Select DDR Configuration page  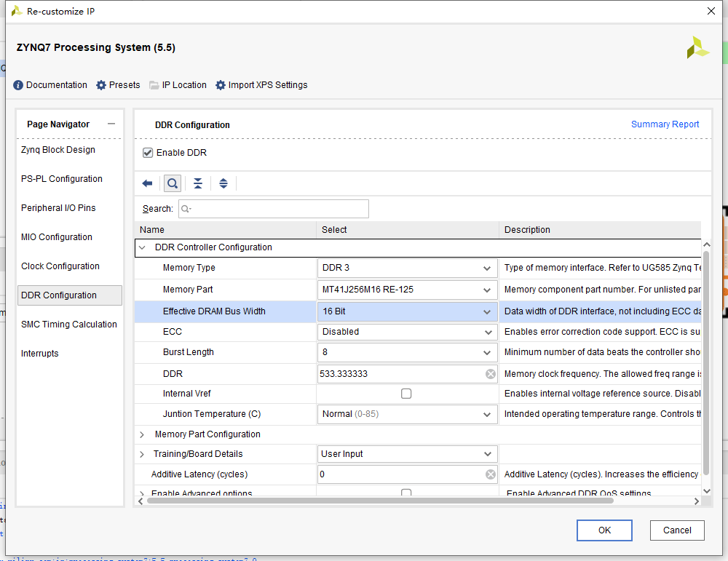coord(70,295)
